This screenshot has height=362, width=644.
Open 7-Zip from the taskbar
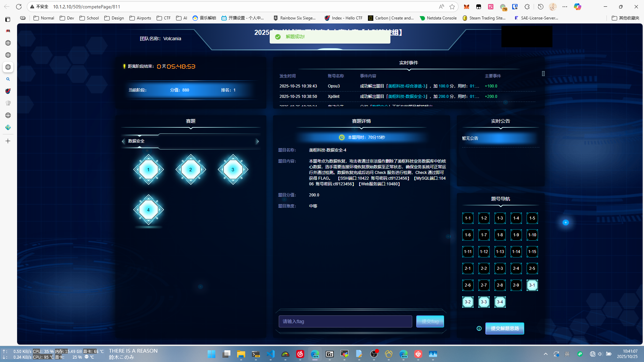(x=330, y=354)
